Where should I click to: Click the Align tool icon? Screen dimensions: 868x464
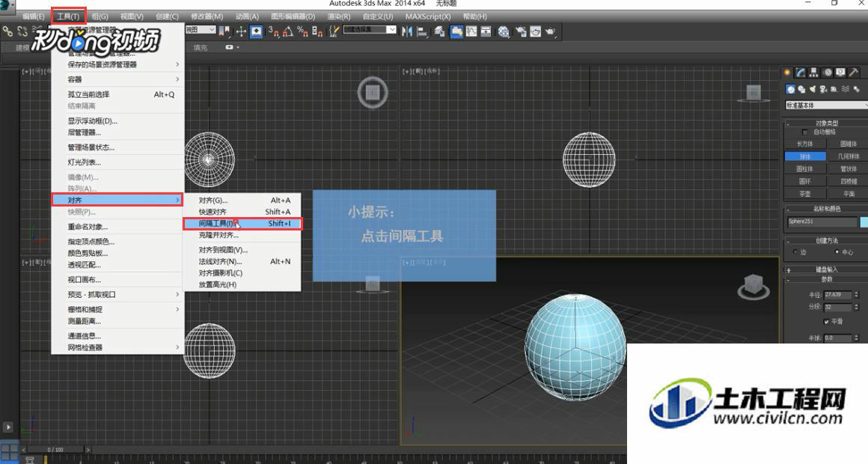[422, 31]
